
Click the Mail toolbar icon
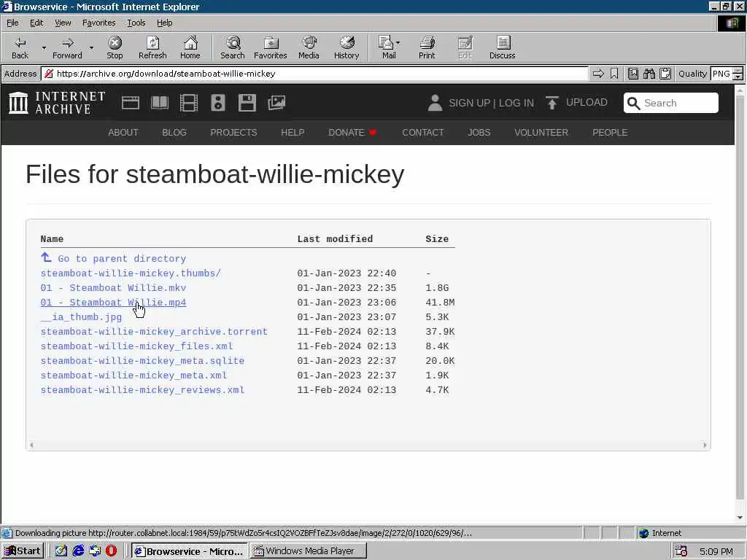coord(387,47)
